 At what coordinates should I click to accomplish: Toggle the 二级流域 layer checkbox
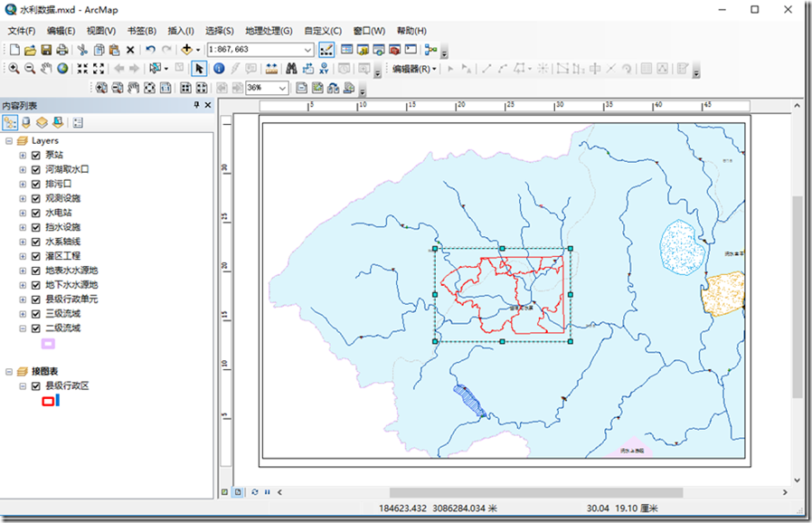(x=36, y=328)
